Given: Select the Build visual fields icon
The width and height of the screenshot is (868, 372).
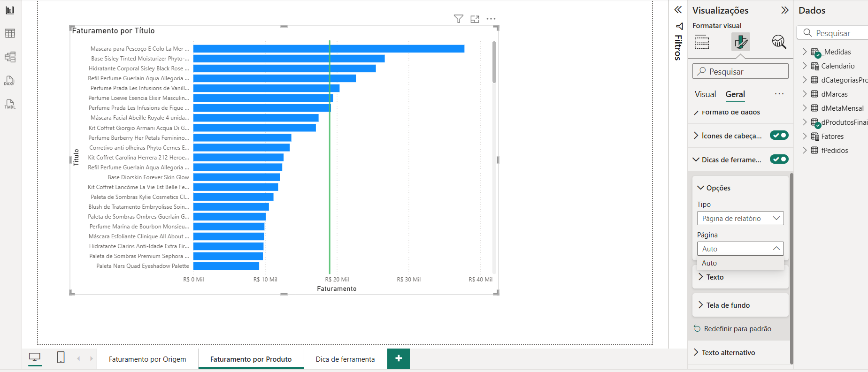Looking at the screenshot, I should pyautogui.click(x=702, y=42).
